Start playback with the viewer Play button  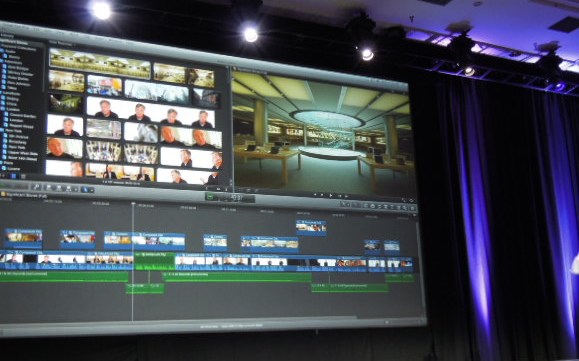pyautogui.click(x=331, y=196)
